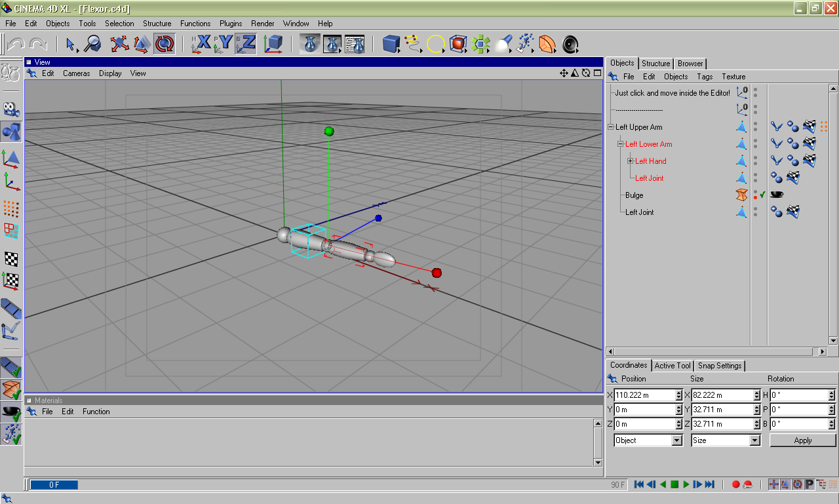Screen dimensions: 839x504
Task: Step the Rotation B value spinner
Action: (x=832, y=424)
